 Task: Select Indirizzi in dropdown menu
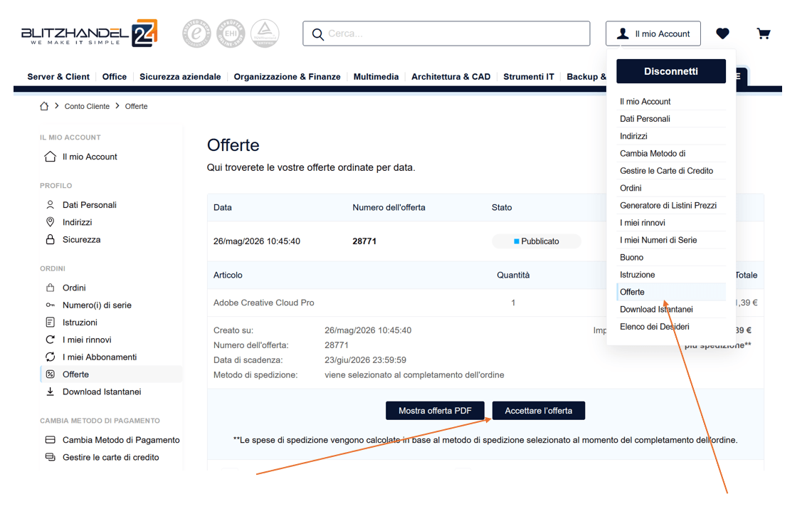point(671,136)
